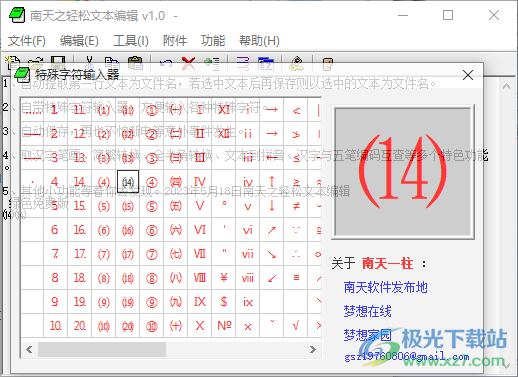Click the gsz19760806@gmail.com email link
The width and height of the screenshot is (518, 377).
tap(407, 357)
